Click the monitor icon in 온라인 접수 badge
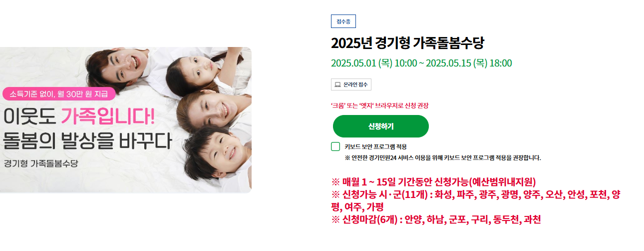Screen dimensions: 644x251 point(337,84)
